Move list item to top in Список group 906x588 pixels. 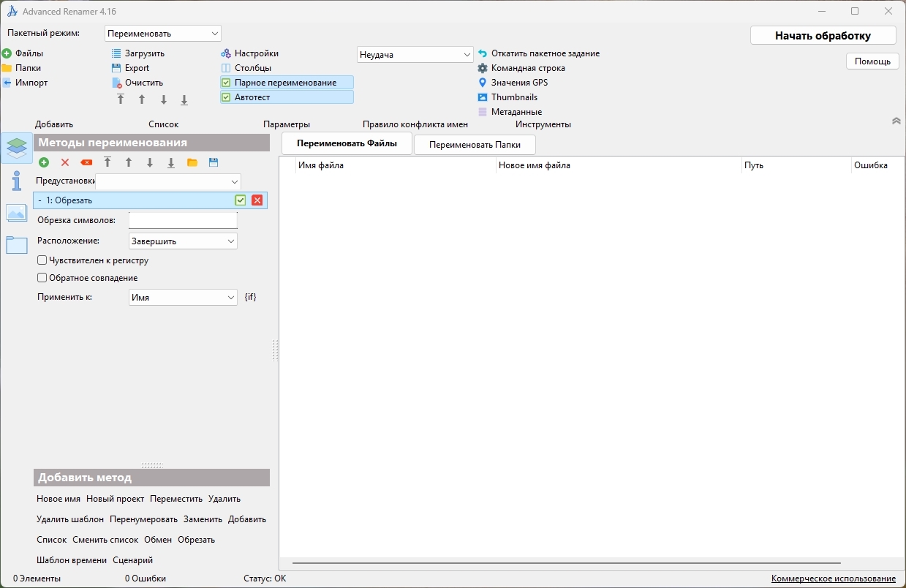121,99
